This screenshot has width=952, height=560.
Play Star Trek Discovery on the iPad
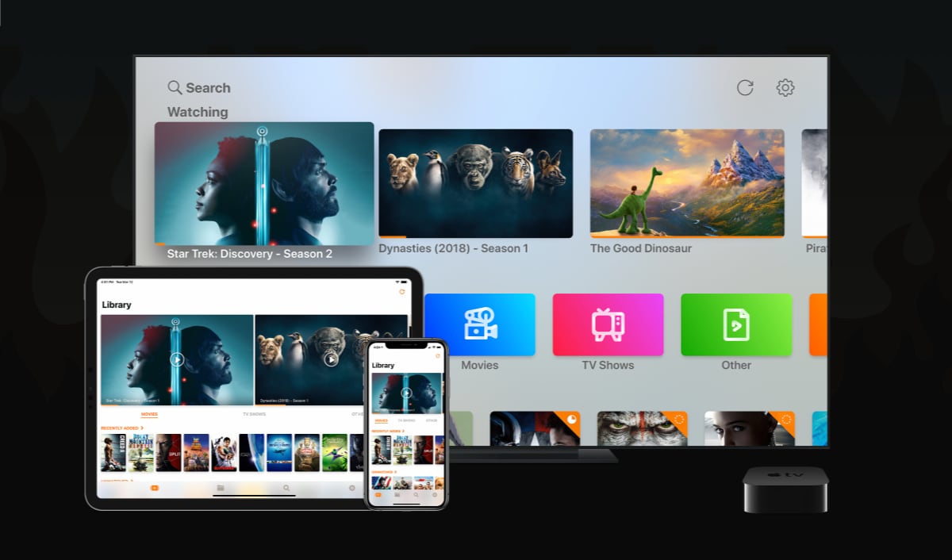click(177, 359)
